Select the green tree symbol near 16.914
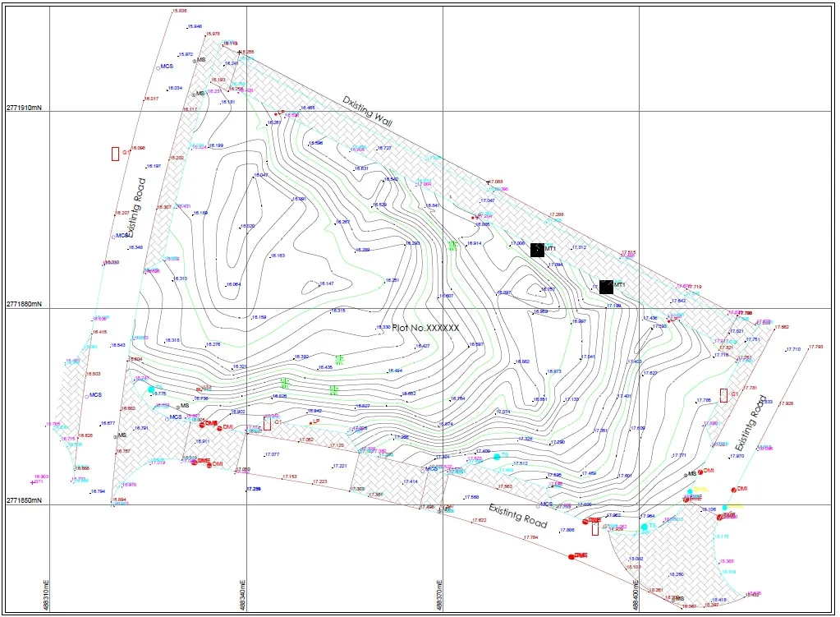This screenshot has height=617, width=840. [x=453, y=245]
